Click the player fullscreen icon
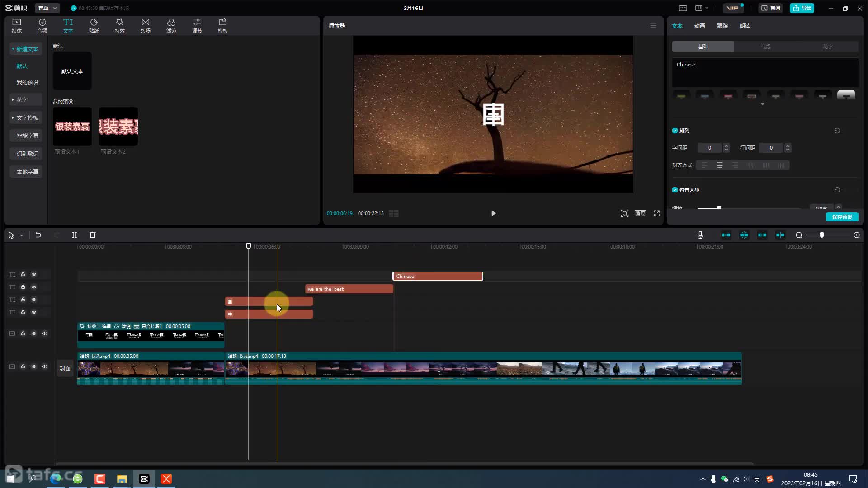Image resolution: width=868 pixels, height=488 pixels. coord(657,213)
